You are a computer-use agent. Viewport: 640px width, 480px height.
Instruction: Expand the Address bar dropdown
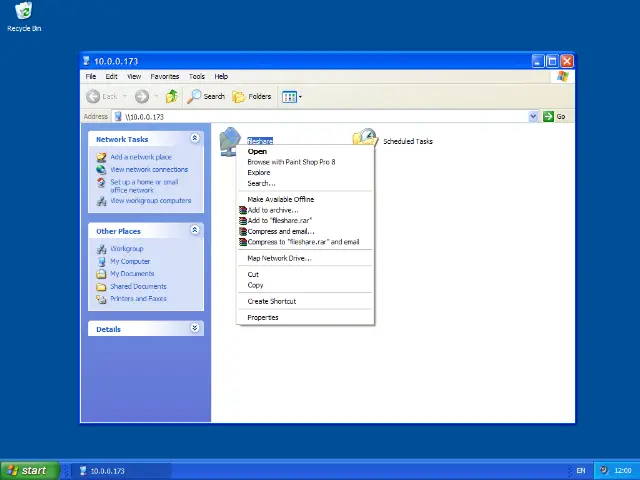533,116
